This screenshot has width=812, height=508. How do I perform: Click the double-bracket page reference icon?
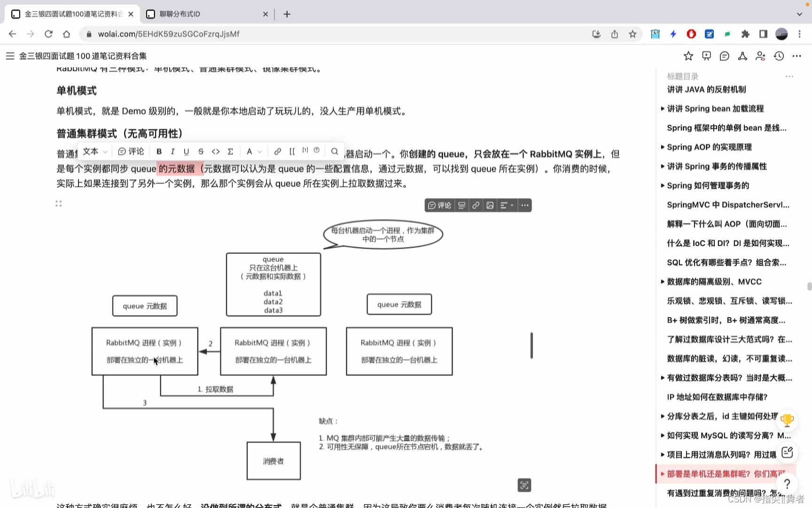pos(292,151)
